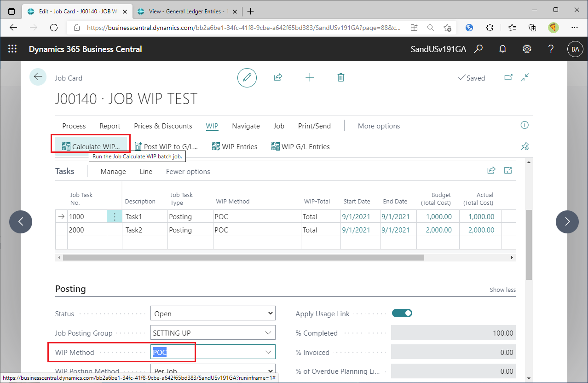
Task: Pop out the page to a new window
Action: [x=508, y=77]
